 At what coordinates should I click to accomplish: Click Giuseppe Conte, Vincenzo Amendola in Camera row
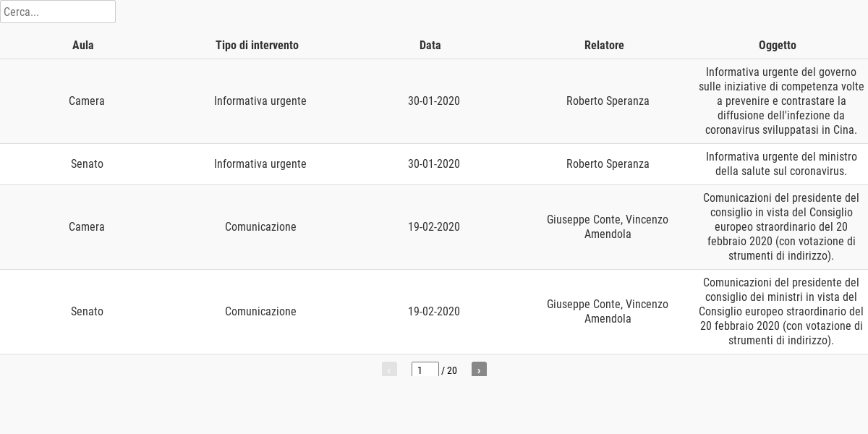(608, 227)
